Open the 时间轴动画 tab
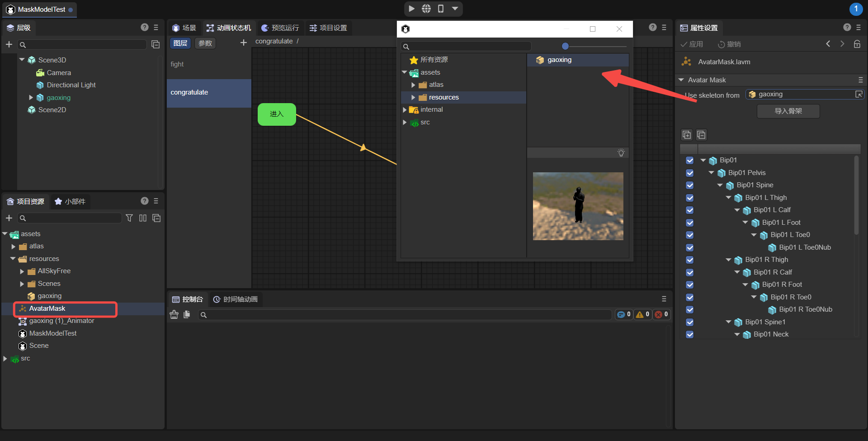This screenshot has height=441, width=868. pyautogui.click(x=236, y=299)
